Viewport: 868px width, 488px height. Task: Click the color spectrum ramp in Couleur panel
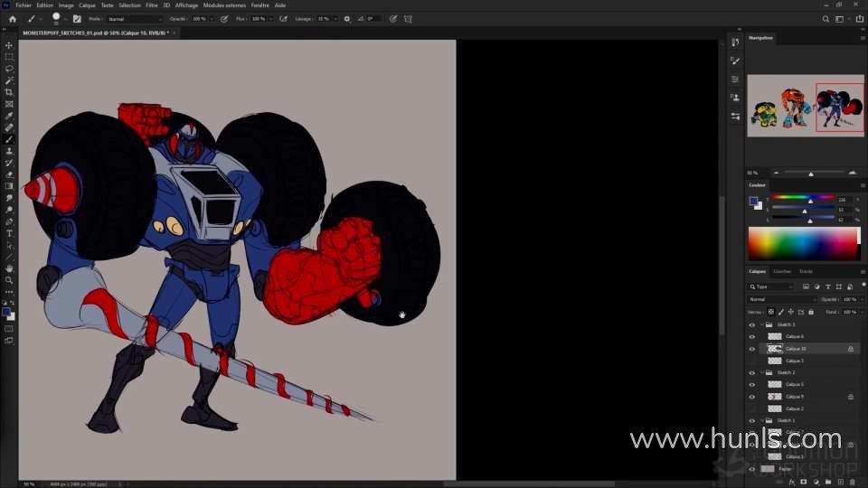(802, 244)
